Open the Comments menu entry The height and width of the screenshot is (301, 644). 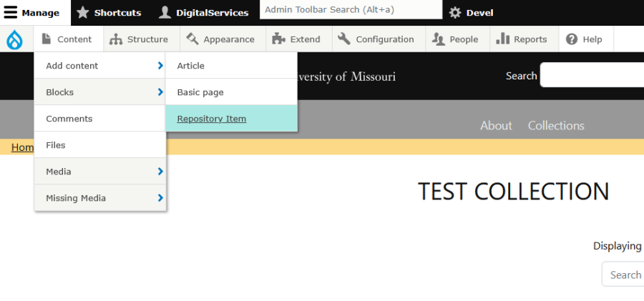[x=69, y=119]
